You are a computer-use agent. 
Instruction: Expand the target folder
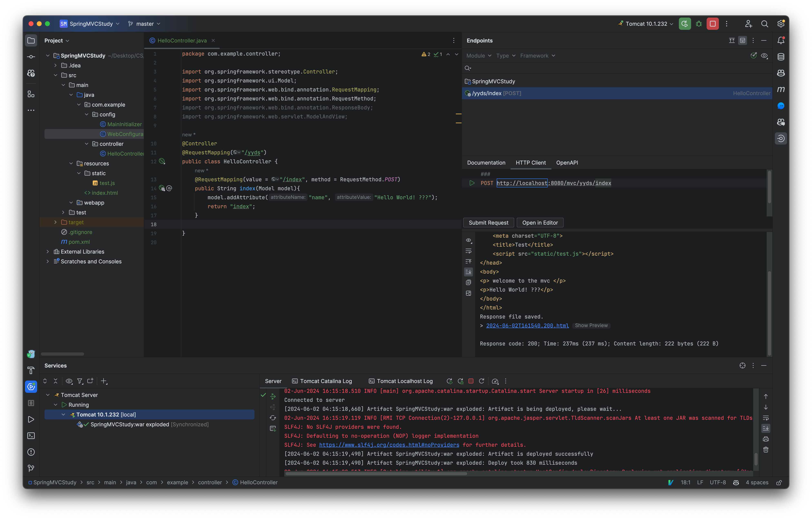tap(56, 222)
